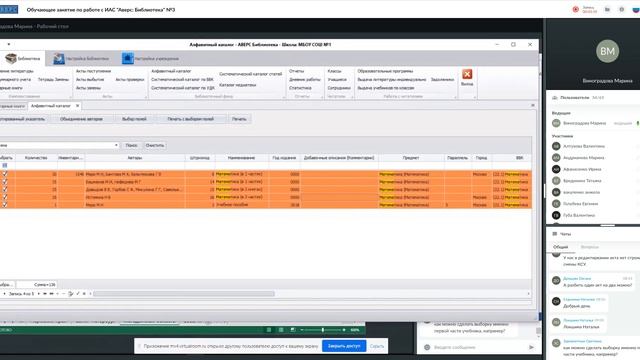The width and height of the screenshot is (640, 360).
Task: Open Задолженники in the ribbon
Action: point(442,80)
